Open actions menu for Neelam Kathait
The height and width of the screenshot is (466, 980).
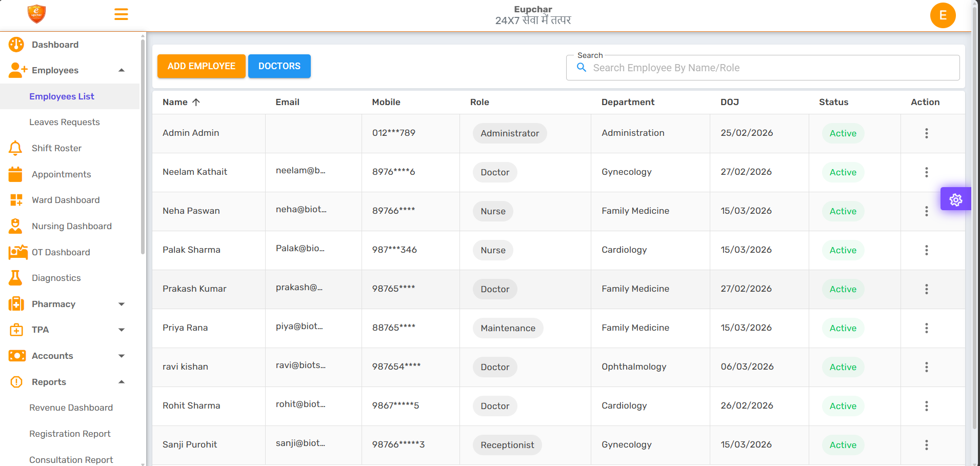(926, 172)
